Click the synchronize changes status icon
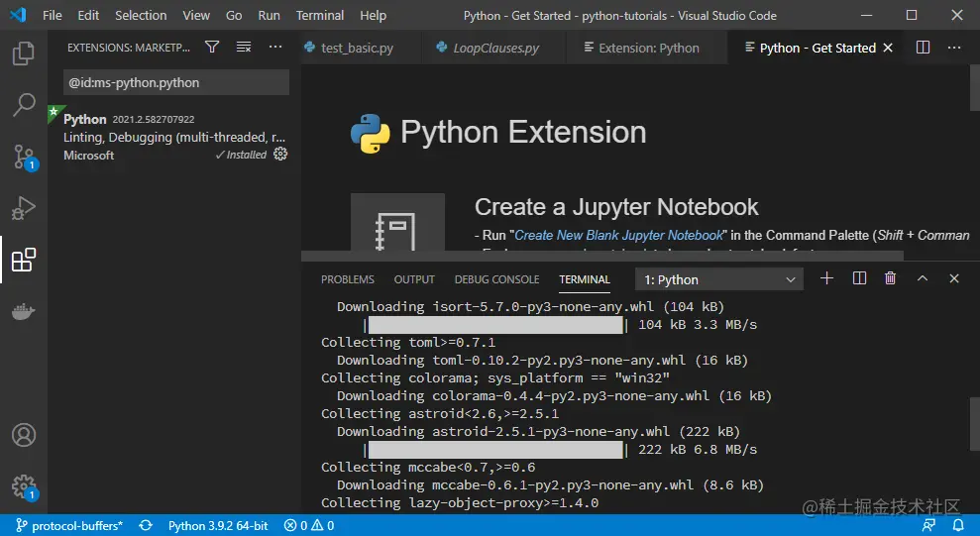The image size is (980, 536). point(145,525)
